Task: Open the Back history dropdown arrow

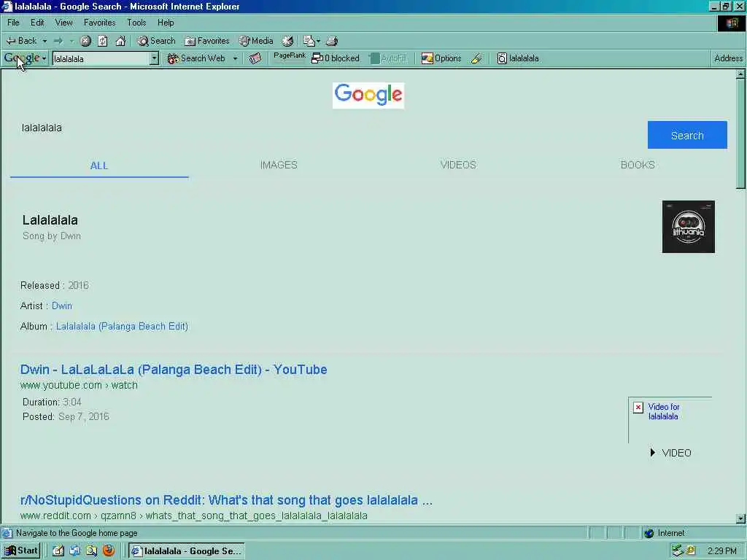Action: coord(44,41)
